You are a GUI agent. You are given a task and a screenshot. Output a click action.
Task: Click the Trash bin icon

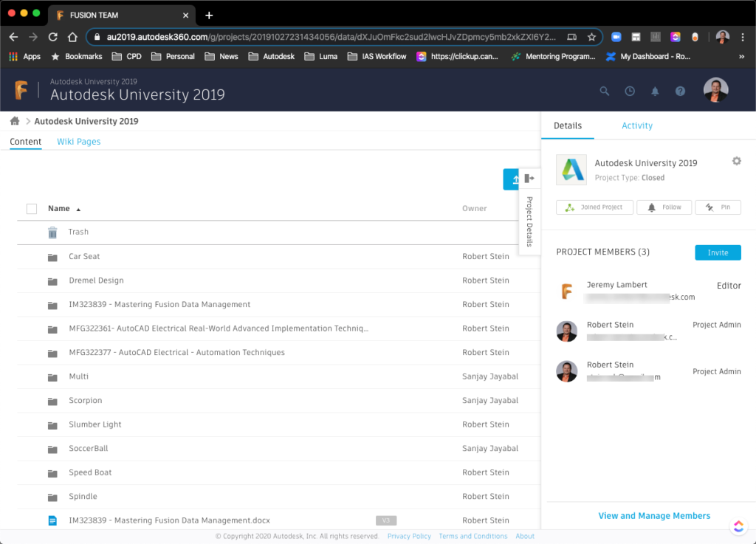click(52, 233)
